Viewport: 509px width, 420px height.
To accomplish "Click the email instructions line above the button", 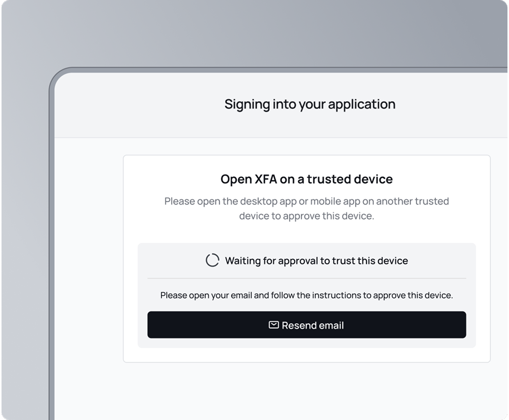I will tap(307, 294).
